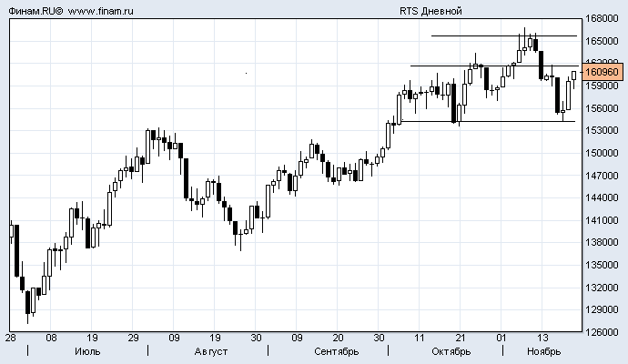The height and width of the screenshot is (364, 628).
Task: Select the 141000 price axis label
Action: pos(602,220)
